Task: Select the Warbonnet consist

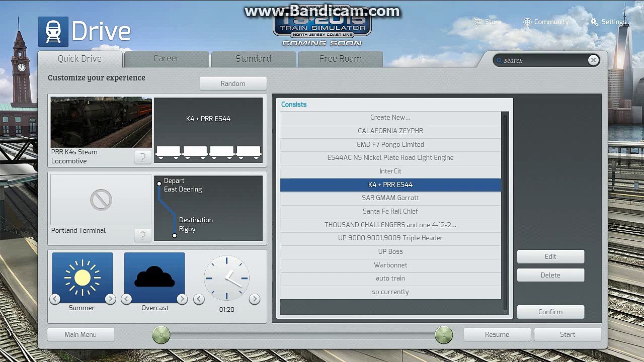Action: click(390, 265)
